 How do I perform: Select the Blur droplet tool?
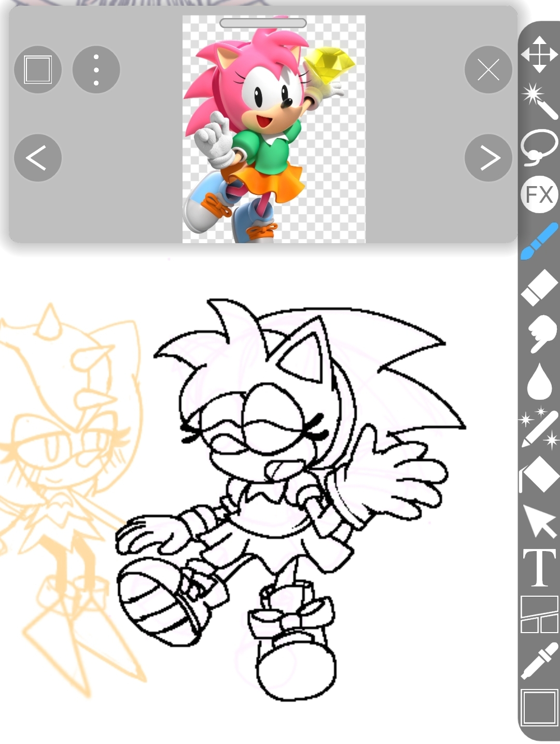[539, 381]
